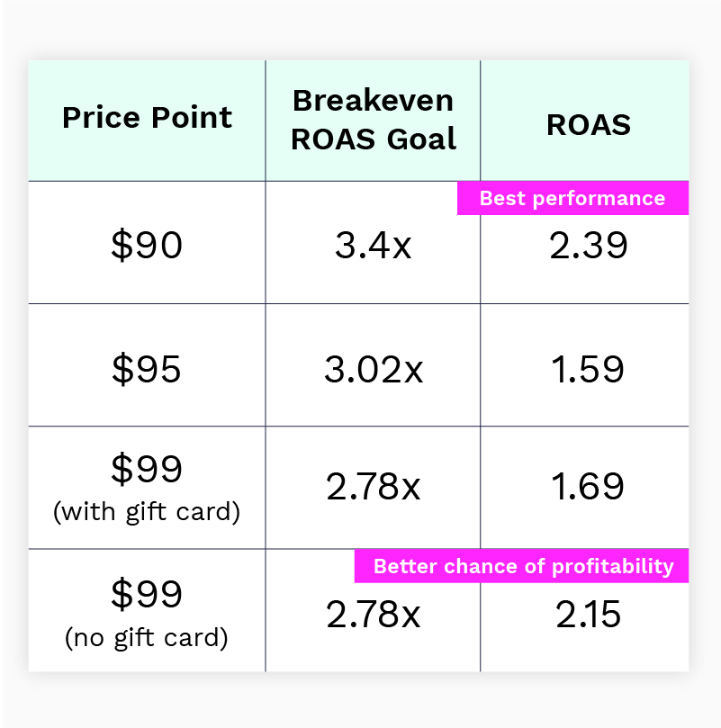Click the Better chance of profitability badge

pyautogui.click(x=522, y=566)
